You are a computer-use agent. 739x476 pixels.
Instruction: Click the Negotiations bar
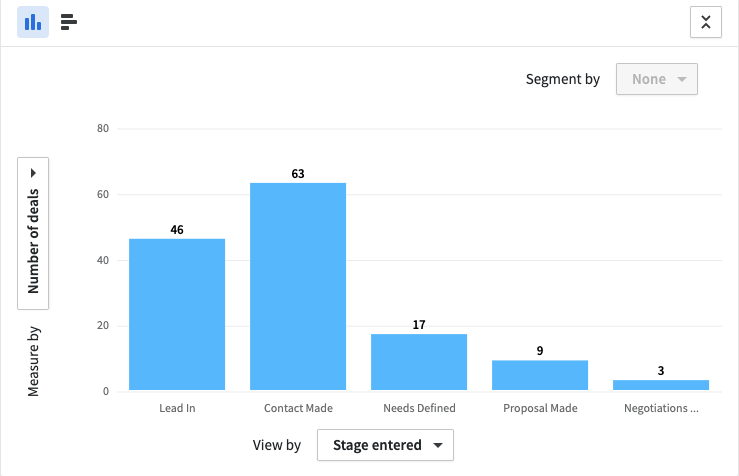click(x=661, y=385)
